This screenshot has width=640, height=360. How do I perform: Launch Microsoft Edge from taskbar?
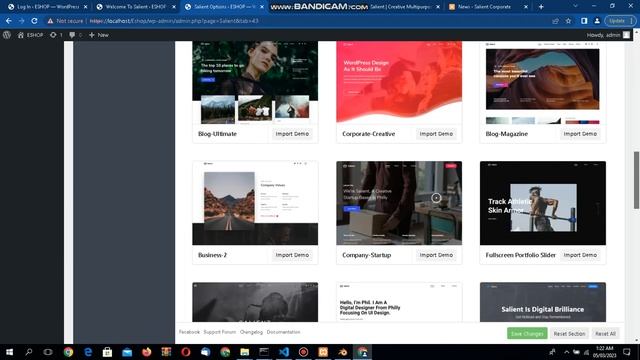pos(88,352)
